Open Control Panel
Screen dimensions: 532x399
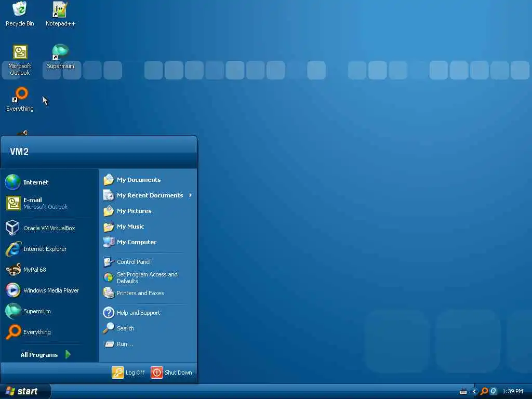(148, 262)
